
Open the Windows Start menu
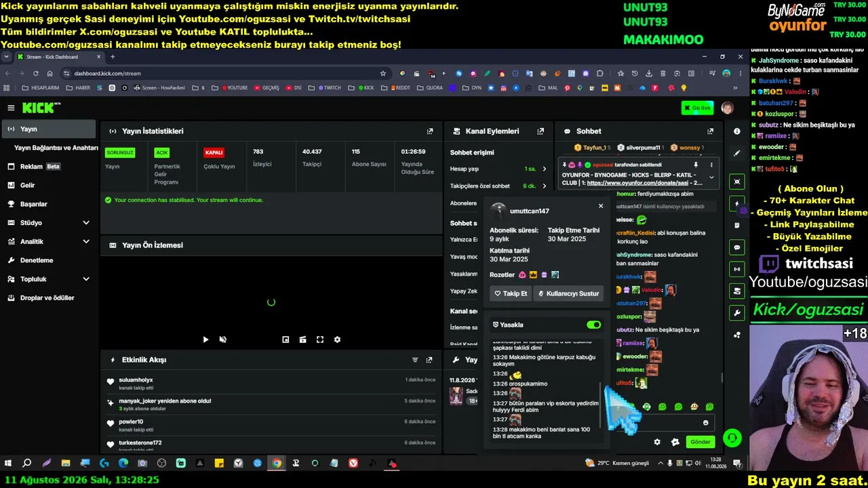tap(8, 464)
